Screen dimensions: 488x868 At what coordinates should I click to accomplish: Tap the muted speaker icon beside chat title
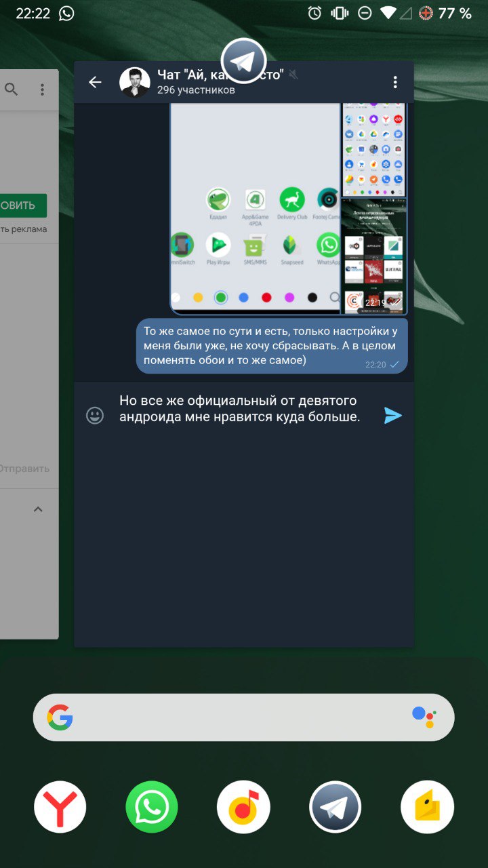tap(293, 75)
